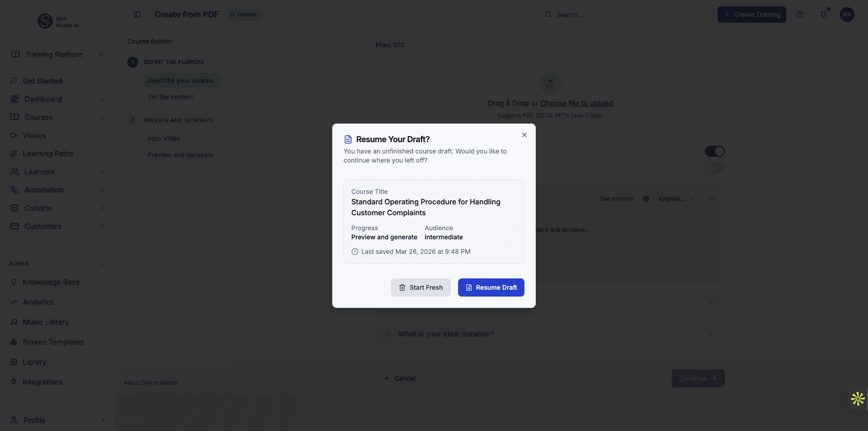Screen dimensions: 868x431
Task: Turn off the enabled toggle switch
Action: pos(714,151)
